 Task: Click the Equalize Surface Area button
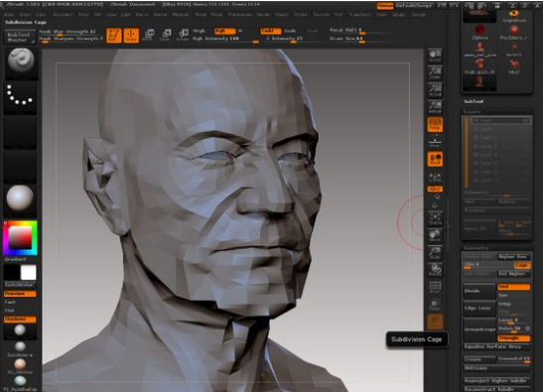click(x=497, y=346)
